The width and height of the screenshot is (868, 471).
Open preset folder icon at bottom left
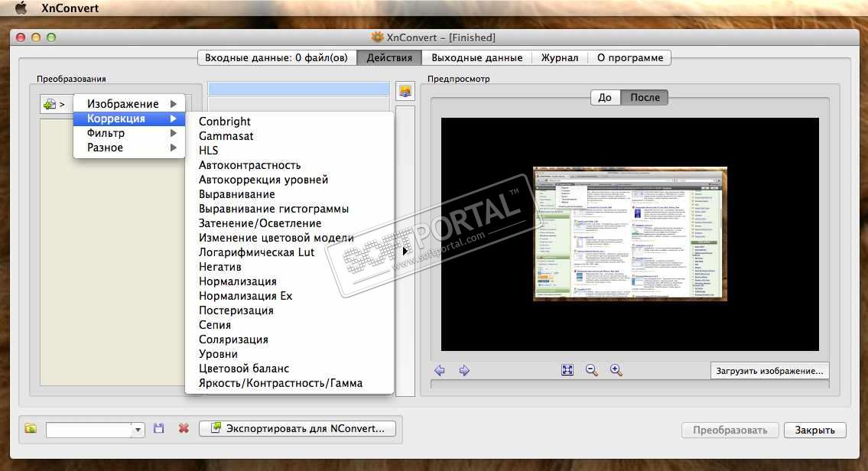tap(31, 428)
